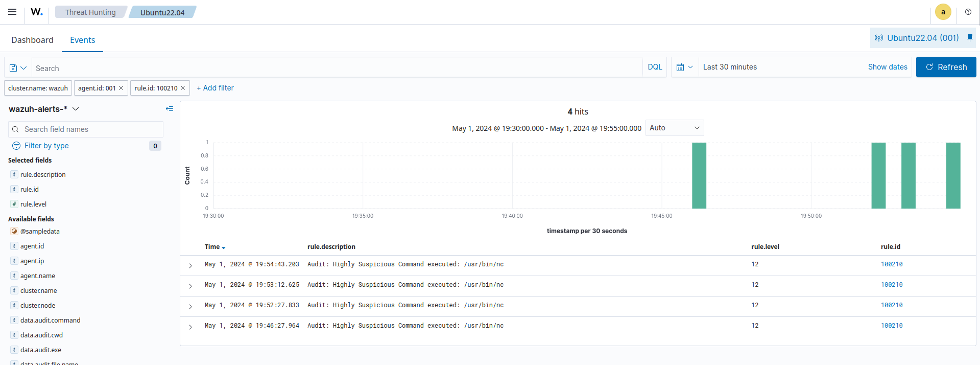Change the wazuh-alerts-* index pattern
The width and height of the screenshot is (980, 365).
44,109
